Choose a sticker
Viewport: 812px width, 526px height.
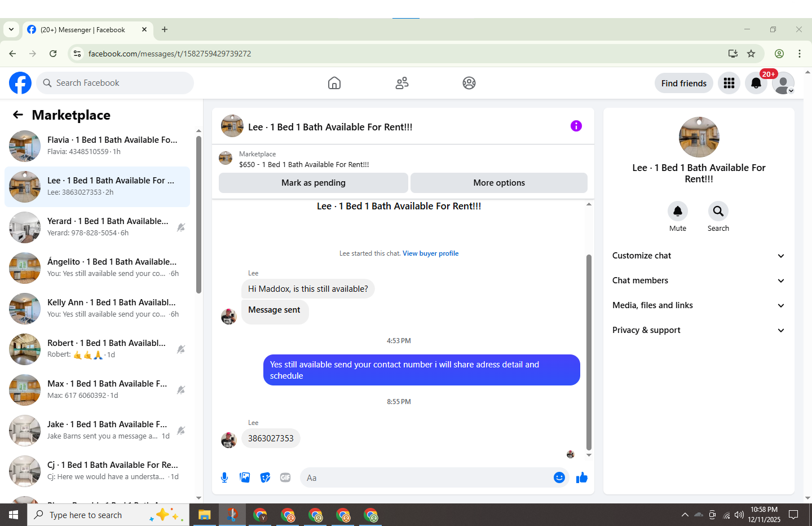click(265, 477)
